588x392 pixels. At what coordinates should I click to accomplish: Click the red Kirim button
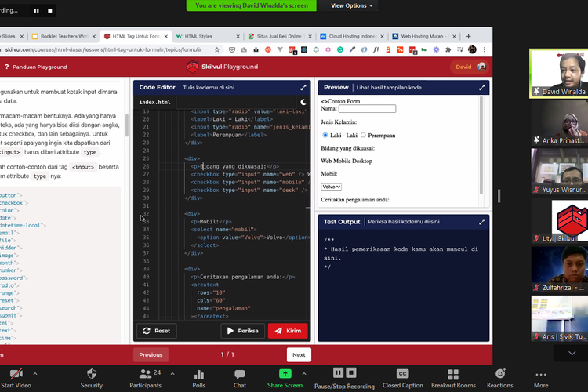[288, 331]
